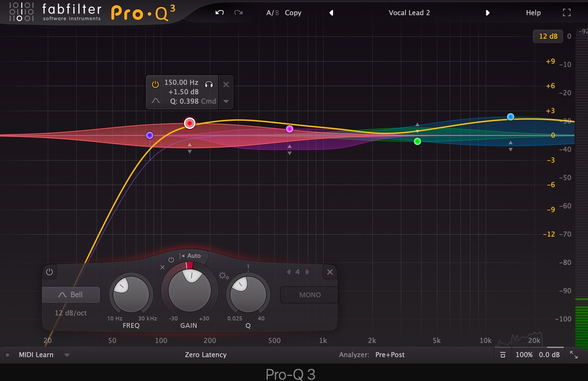Delete the band with panel X button

[330, 272]
